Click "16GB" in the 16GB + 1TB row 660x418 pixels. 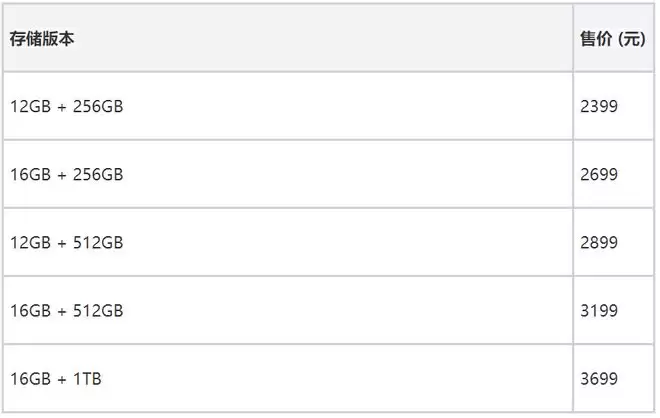(31, 379)
